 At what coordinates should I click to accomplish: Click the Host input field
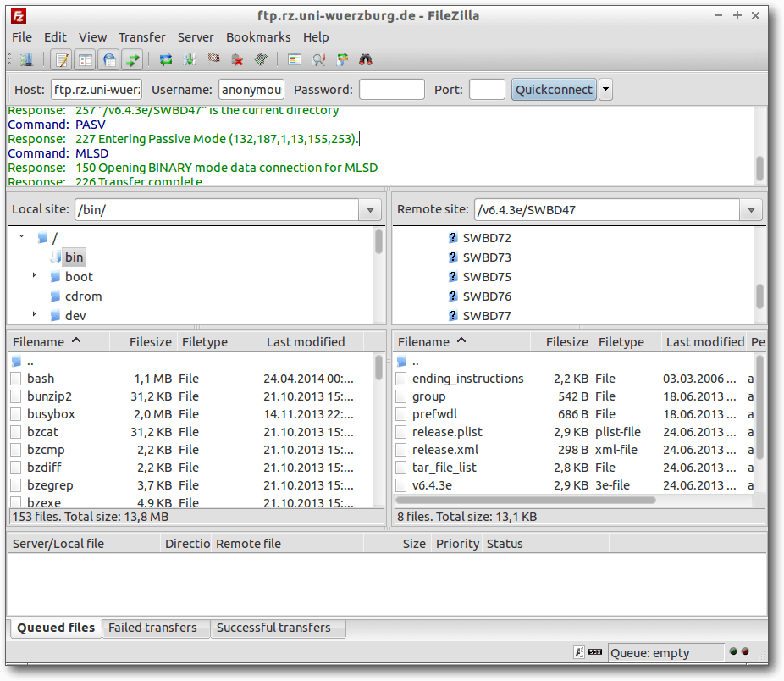coord(97,90)
